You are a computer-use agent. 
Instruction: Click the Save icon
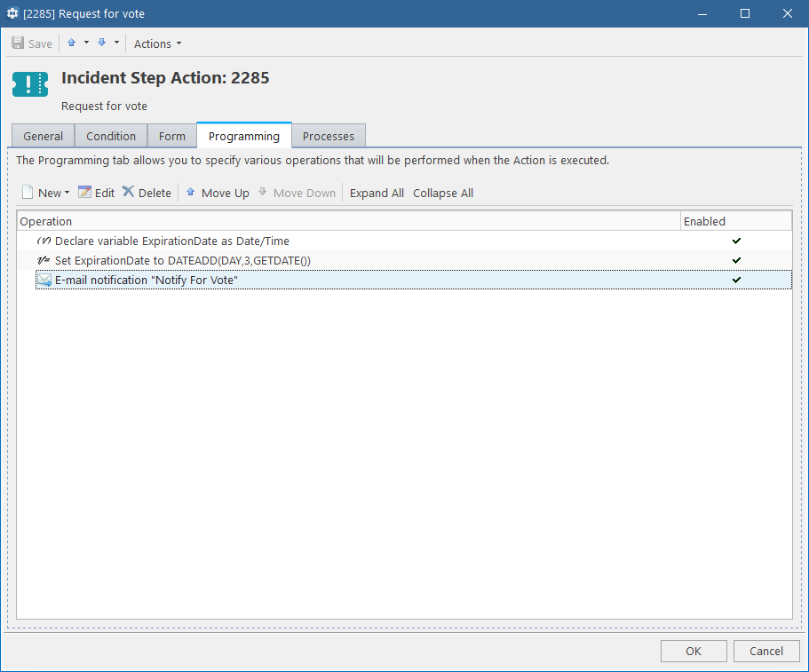18,42
